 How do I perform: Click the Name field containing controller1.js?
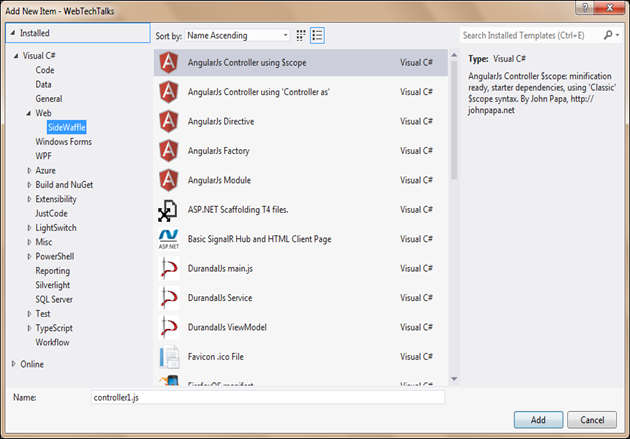click(x=268, y=397)
